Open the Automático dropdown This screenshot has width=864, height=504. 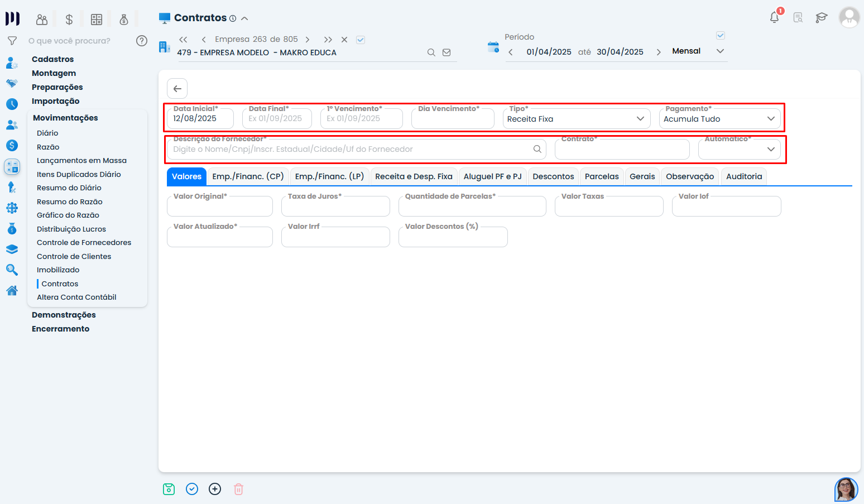tap(739, 149)
